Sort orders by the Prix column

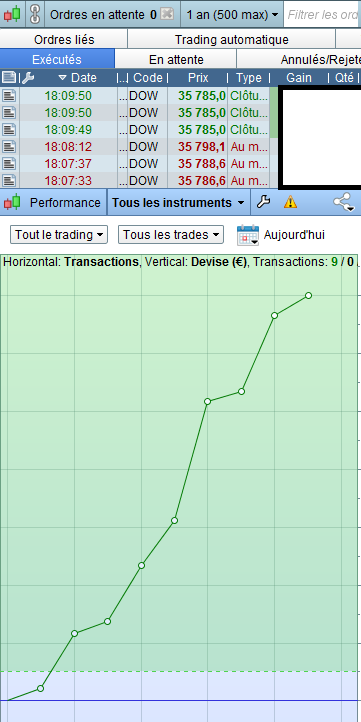198,77
